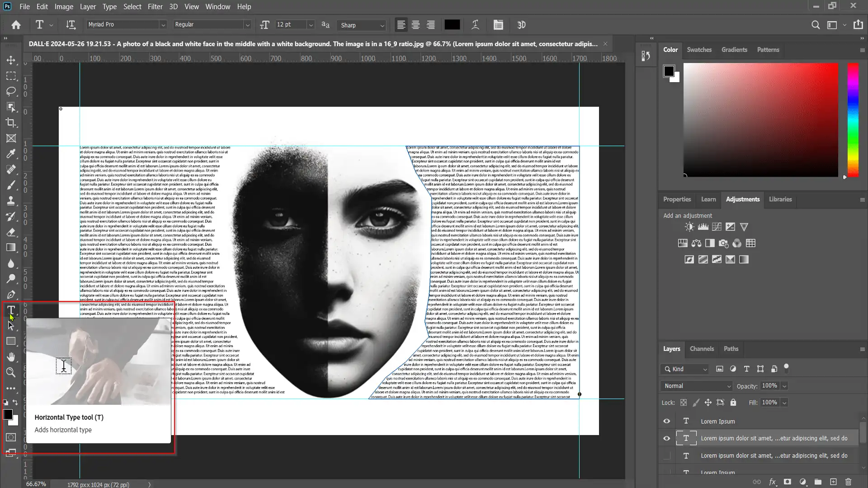Hide the selected Lorem ipsum dolor layer
Image resolution: width=868 pixels, height=488 pixels.
click(666, 438)
